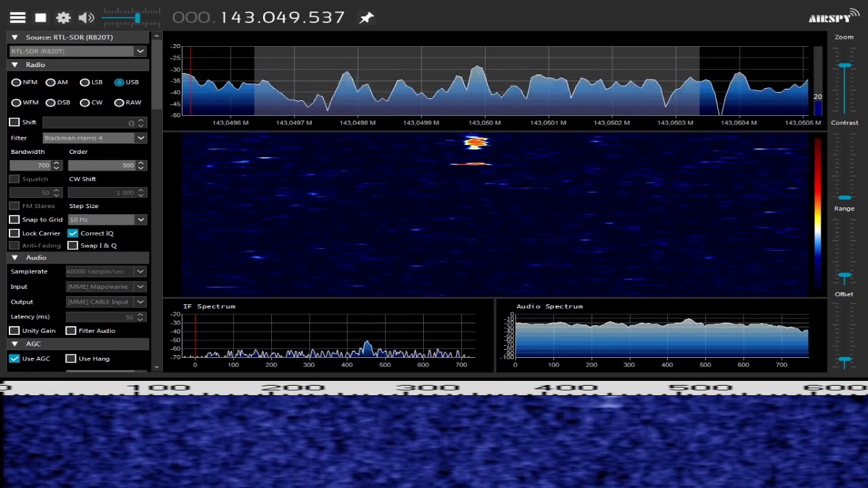Enable Use Hang checkbox
The image size is (868, 488).
71,359
